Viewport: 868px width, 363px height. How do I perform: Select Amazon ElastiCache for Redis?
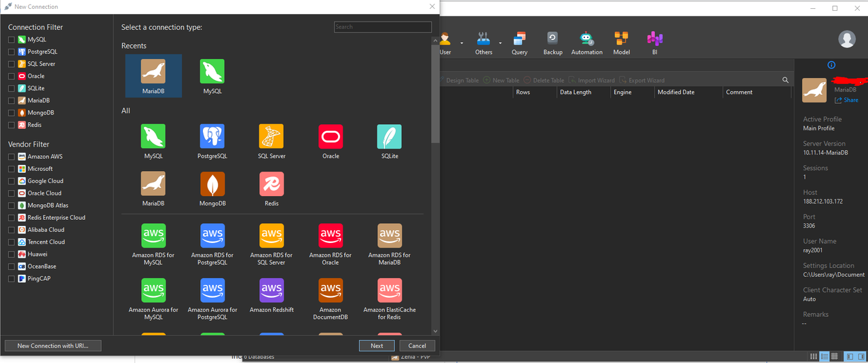[x=390, y=299]
